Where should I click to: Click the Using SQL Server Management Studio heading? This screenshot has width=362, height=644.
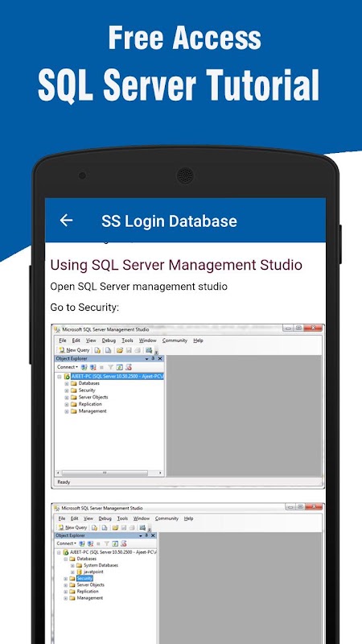point(176,265)
